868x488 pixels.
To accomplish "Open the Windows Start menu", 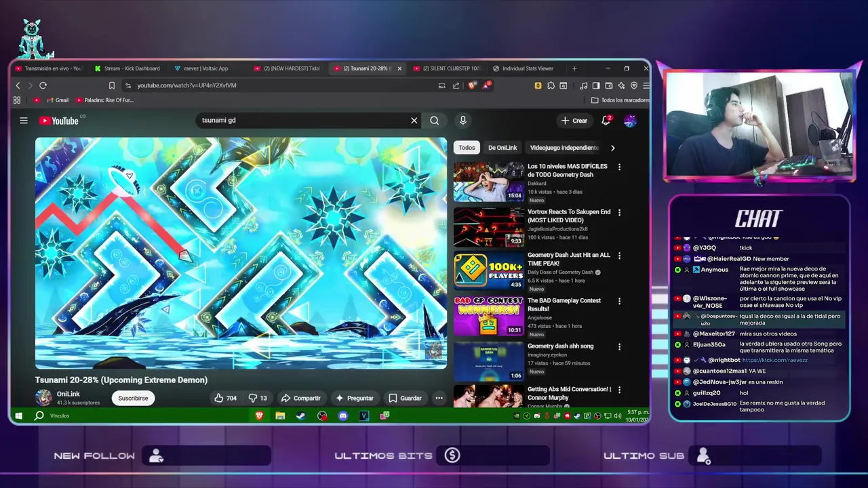I will point(18,415).
